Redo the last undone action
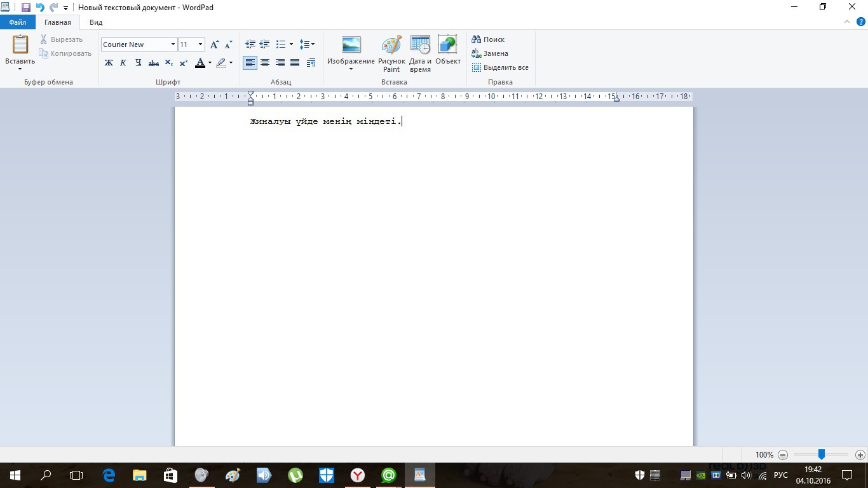This screenshot has width=868, height=488. pyautogui.click(x=54, y=8)
